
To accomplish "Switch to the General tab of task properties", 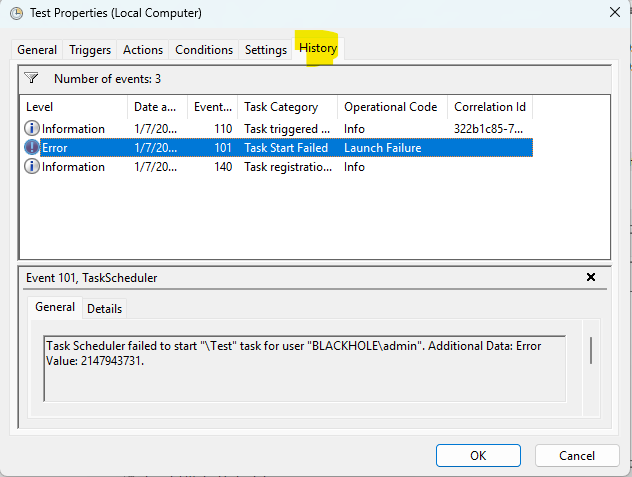I will 37,50.
